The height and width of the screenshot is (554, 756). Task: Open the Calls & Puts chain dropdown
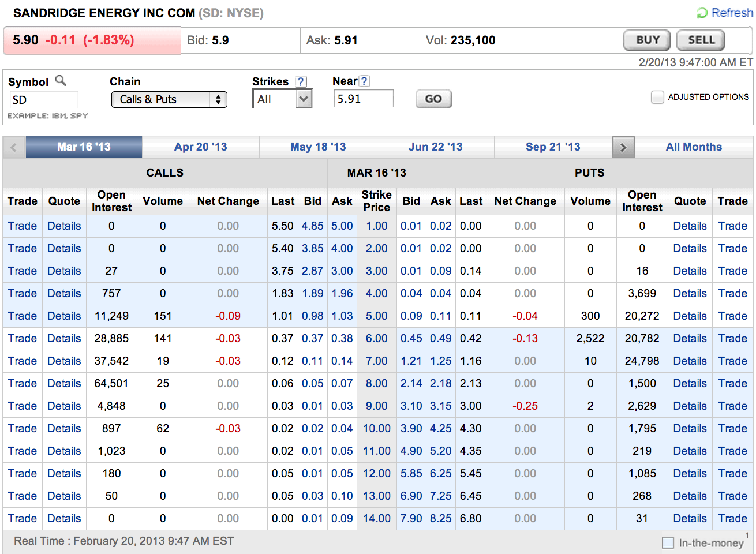coord(169,100)
